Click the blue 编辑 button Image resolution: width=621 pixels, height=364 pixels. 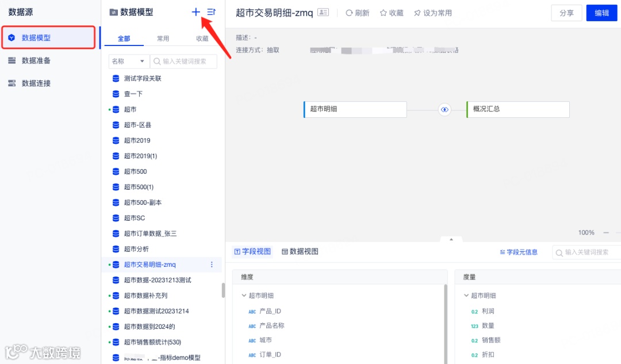tap(601, 13)
